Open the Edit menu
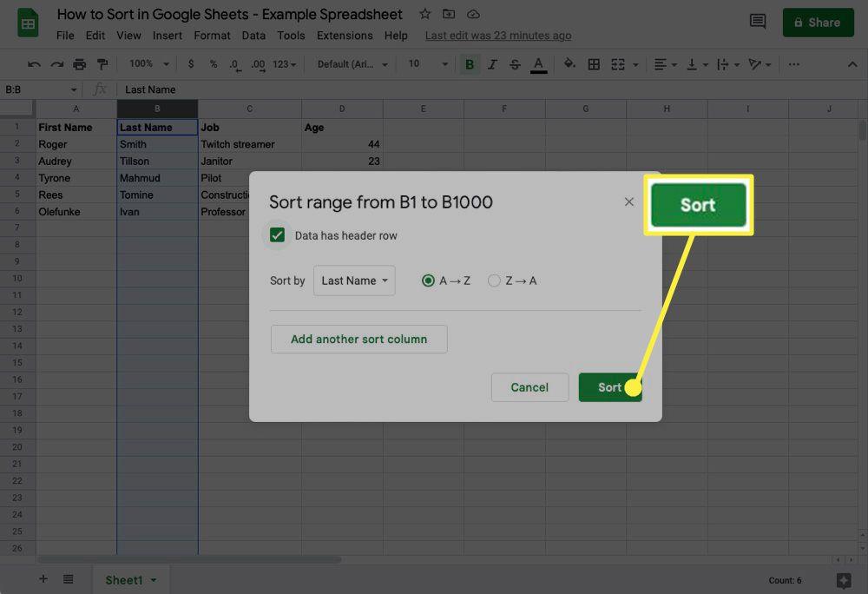This screenshot has width=868, height=594. 95,36
